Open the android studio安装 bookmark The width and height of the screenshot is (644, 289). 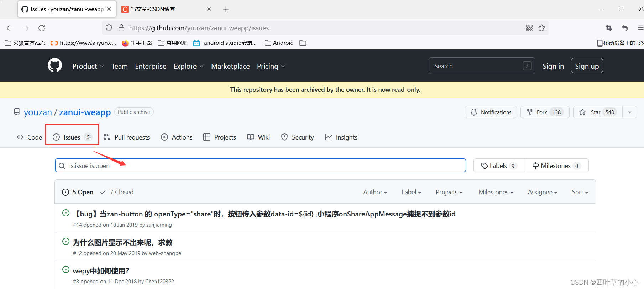pos(225,43)
